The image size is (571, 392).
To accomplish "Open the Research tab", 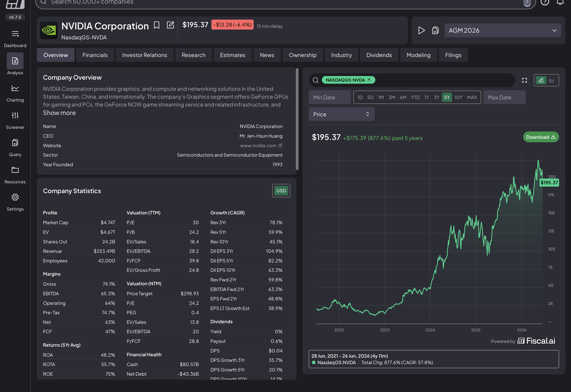I will [194, 55].
